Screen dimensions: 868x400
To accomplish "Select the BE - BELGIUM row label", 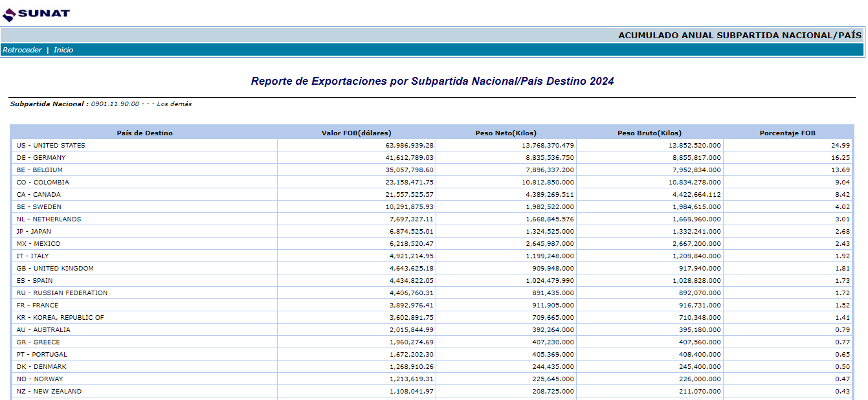I will (x=40, y=170).
